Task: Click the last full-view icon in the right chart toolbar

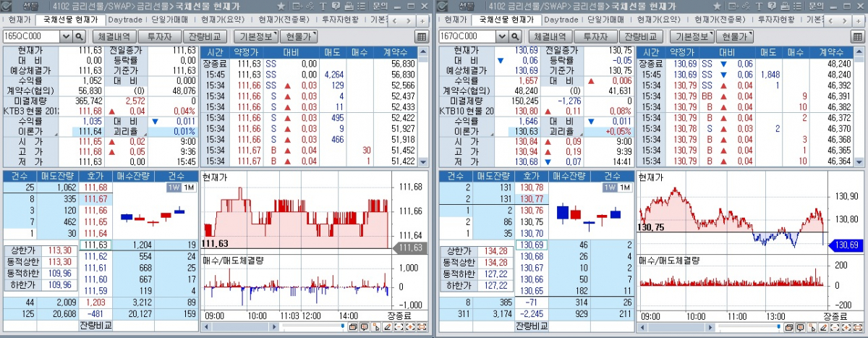Action: click(858, 327)
